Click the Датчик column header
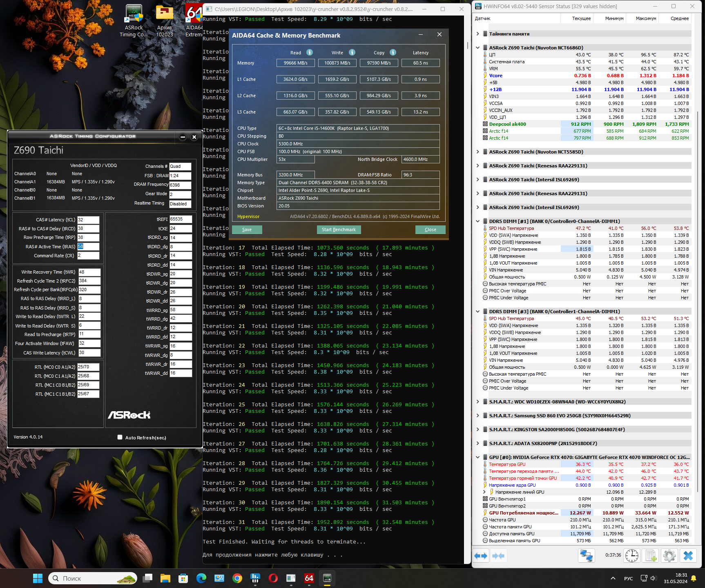 click(x=517, y=18)
